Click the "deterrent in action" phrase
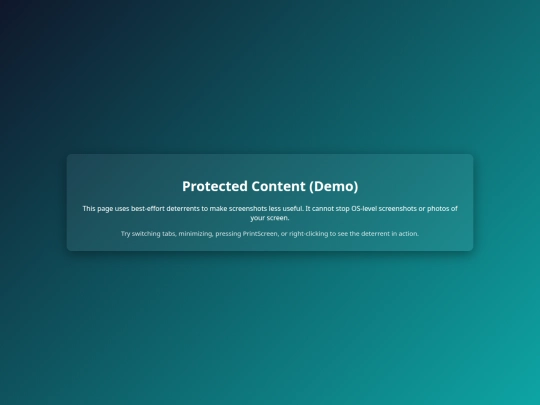The height and width of the screenshot is (405, 540). pos(390,233)
